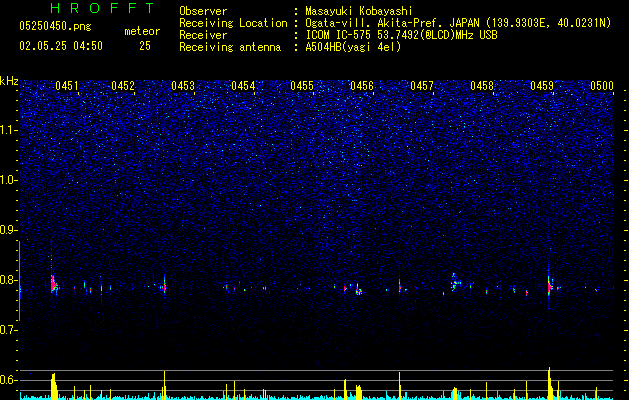The height and width of the screenshot is (400, 629).
Task: Click the 1.0 kHz axis label
Action: pos(8,180)
